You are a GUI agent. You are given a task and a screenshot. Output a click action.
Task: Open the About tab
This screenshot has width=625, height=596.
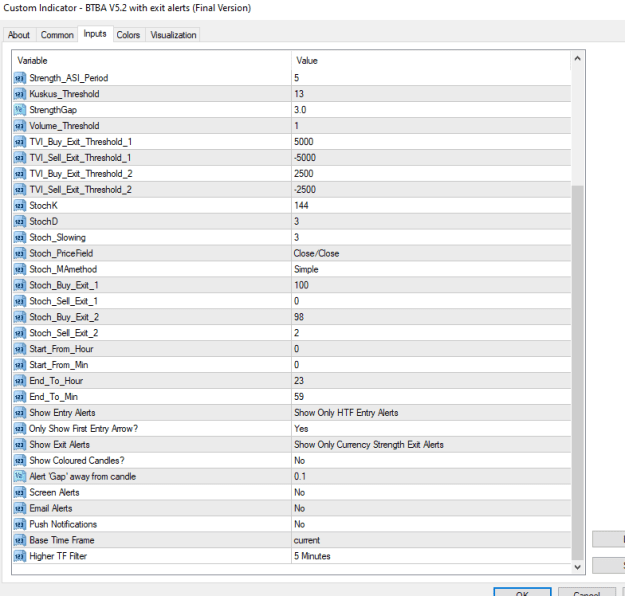[x=19, y=35]
